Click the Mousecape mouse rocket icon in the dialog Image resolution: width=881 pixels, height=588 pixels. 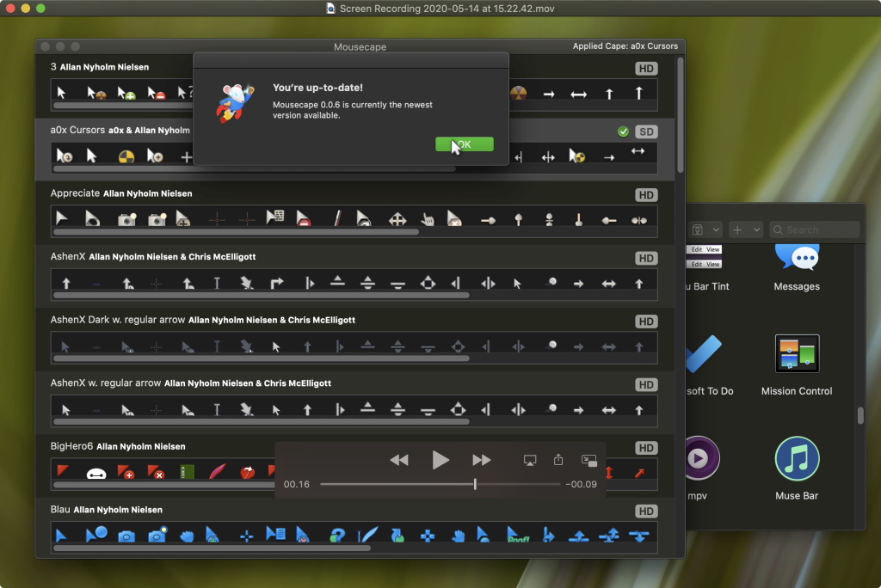coord(236,103)
